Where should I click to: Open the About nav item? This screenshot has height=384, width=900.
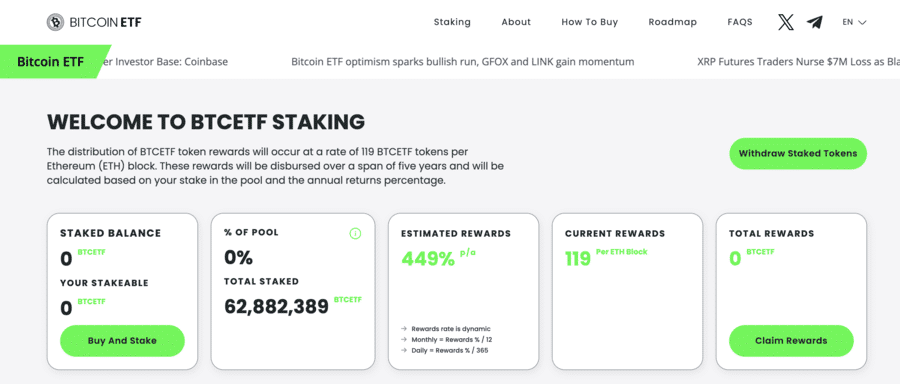coord(516,22)
